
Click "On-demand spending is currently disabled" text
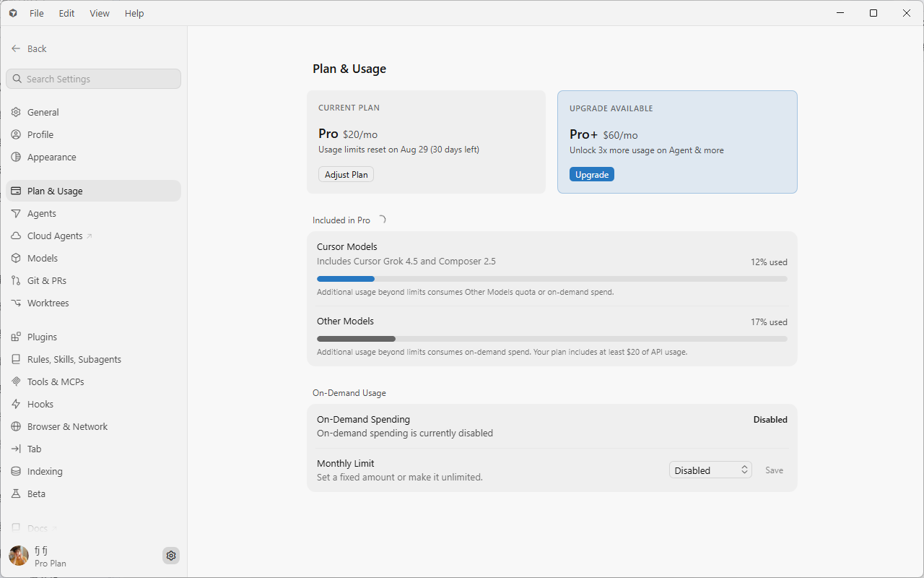pyautogui.click(x=405, y=433)
